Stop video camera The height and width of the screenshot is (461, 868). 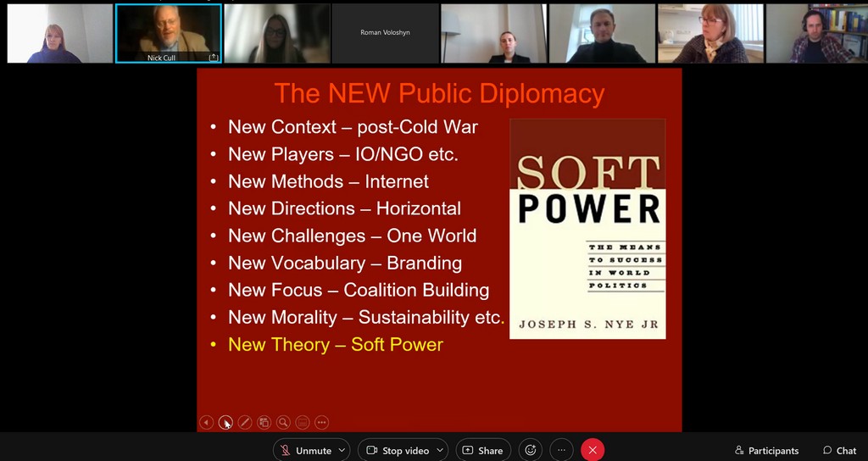pyautogui.click(x=397, y=450)
